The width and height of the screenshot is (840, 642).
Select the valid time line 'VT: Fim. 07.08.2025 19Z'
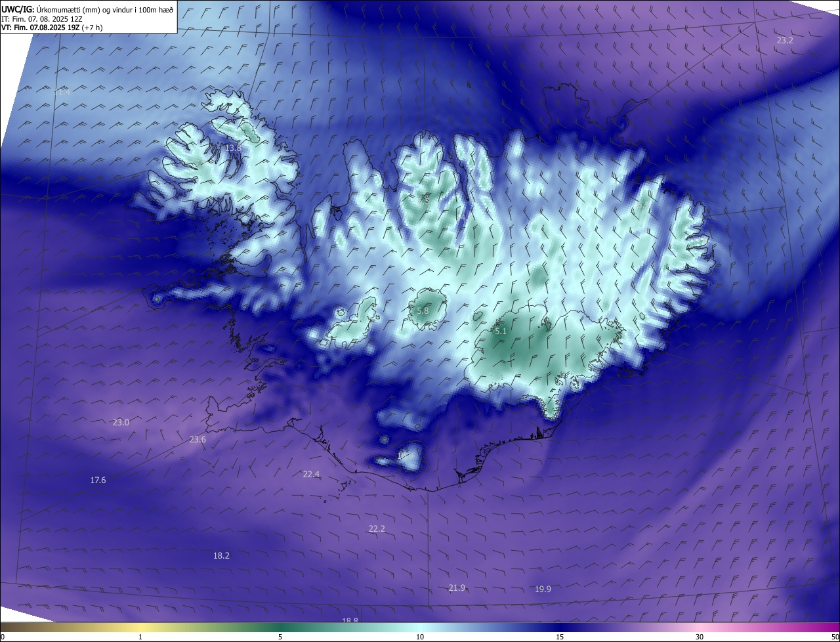point(41,28)
